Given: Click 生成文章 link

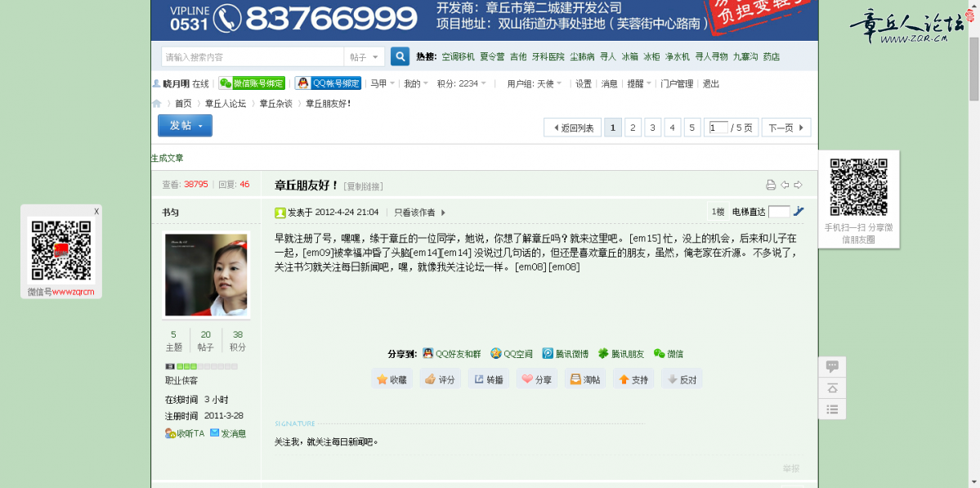Looking at the screenshot, I should pos(168,158).
